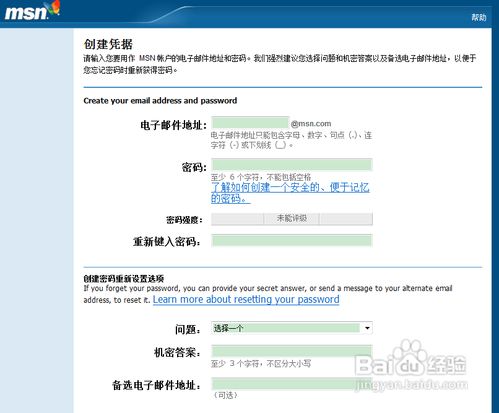Focus the 备选电子邮件地址 alternate email field

click(292, 384)
